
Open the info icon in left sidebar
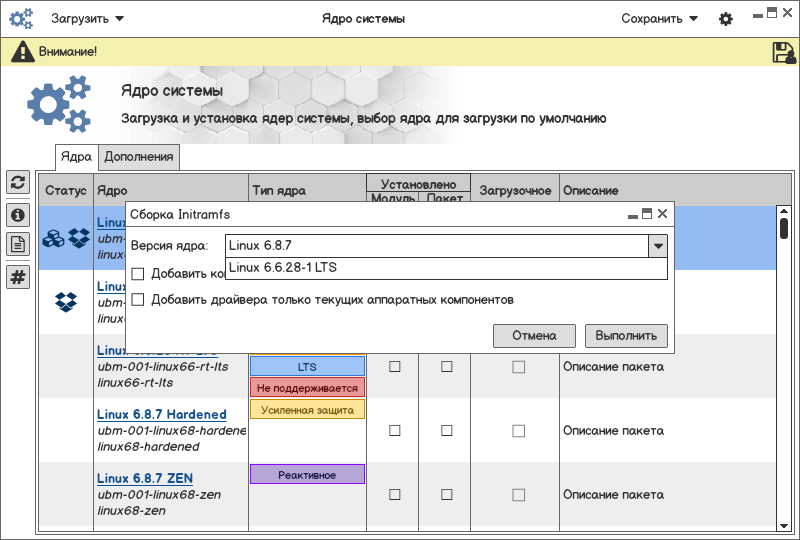18,214
